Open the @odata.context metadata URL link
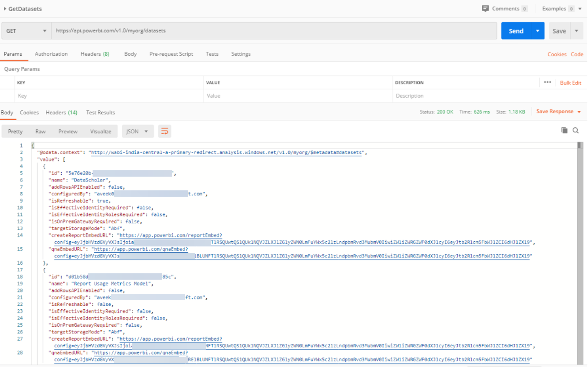 226,152
